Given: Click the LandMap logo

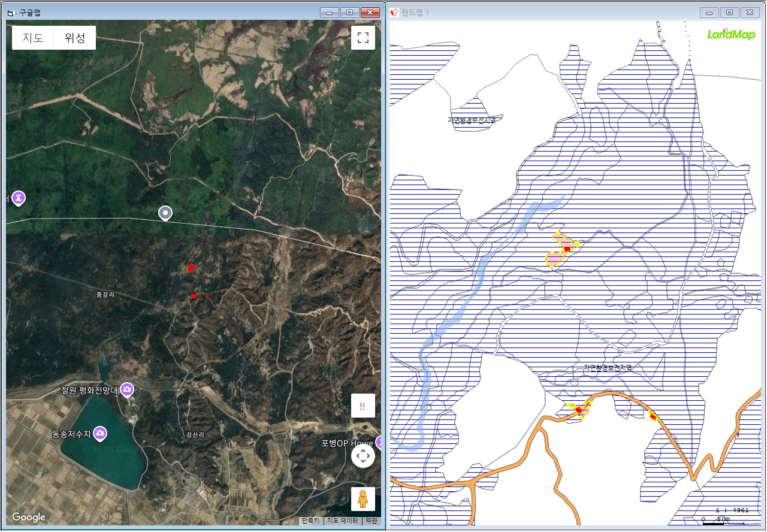Looking at the screenshot, I should point(730,34).
